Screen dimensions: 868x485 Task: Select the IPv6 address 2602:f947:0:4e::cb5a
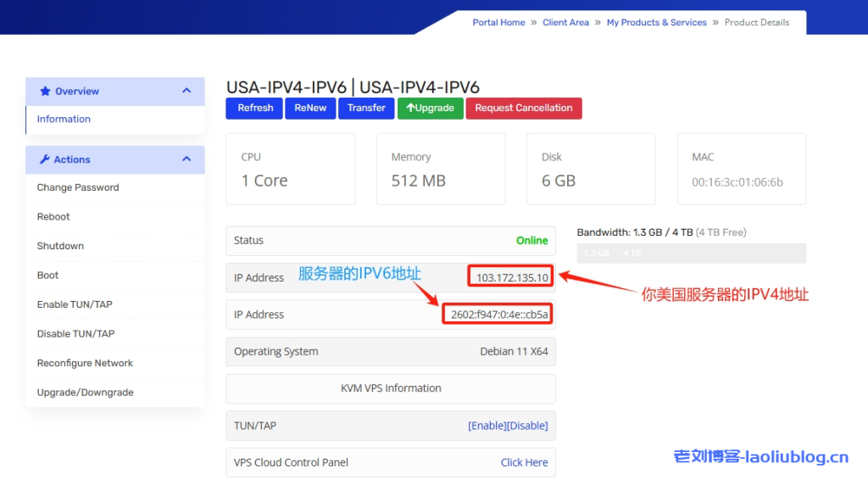pos(499,315)
